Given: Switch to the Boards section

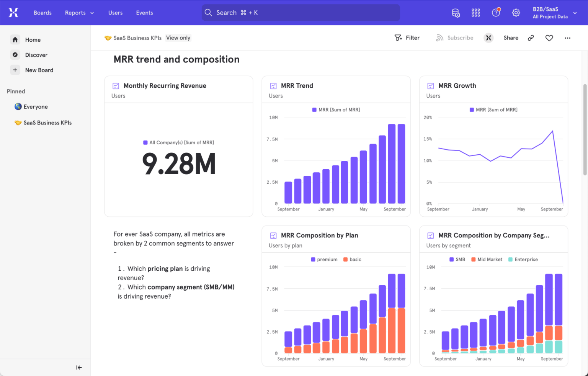Looking at the screenshot, I should [x=42, y=13].
